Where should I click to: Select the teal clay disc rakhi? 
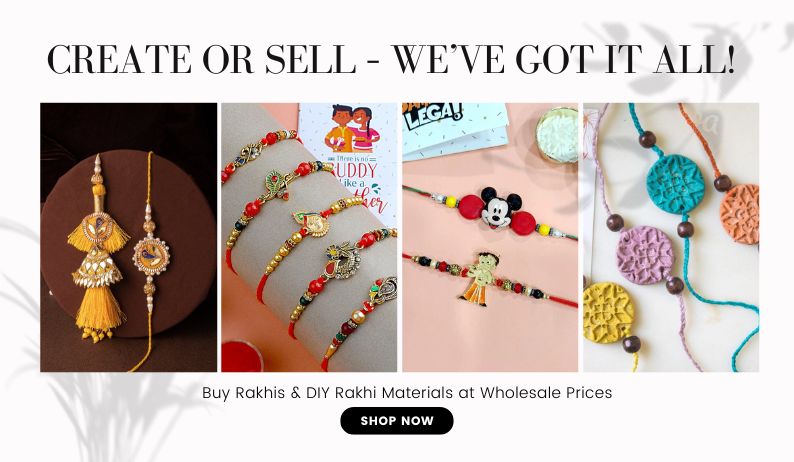point(675,181)
